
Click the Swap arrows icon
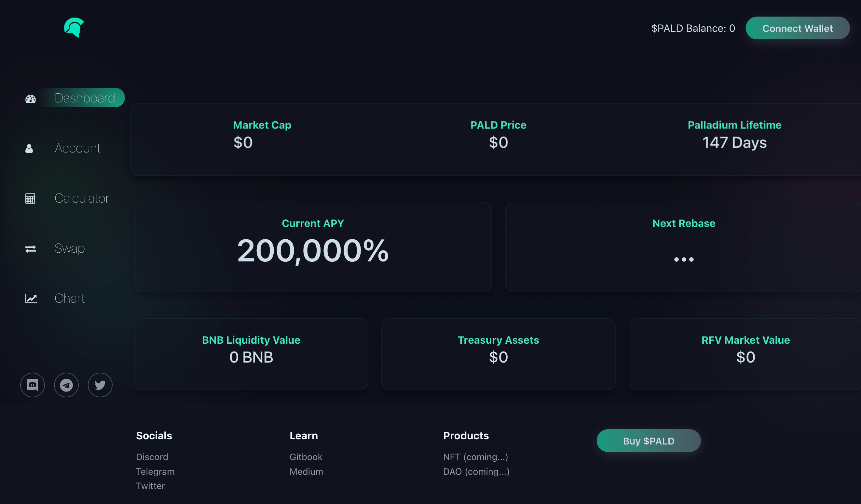coord(30,248)
